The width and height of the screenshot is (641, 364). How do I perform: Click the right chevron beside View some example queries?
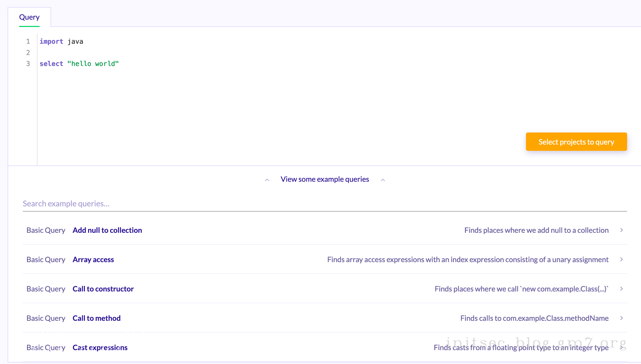point(383,180)
